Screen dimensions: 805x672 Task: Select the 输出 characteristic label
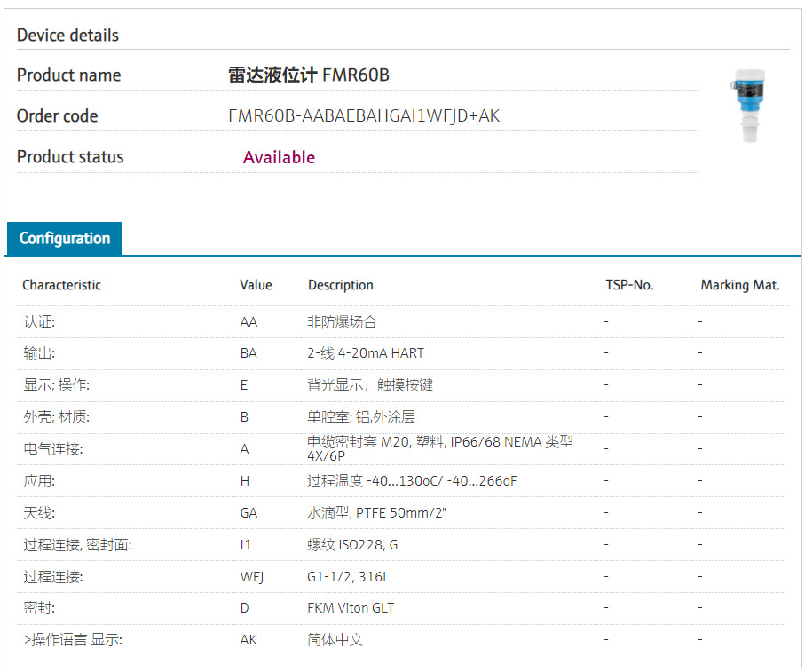39,353
